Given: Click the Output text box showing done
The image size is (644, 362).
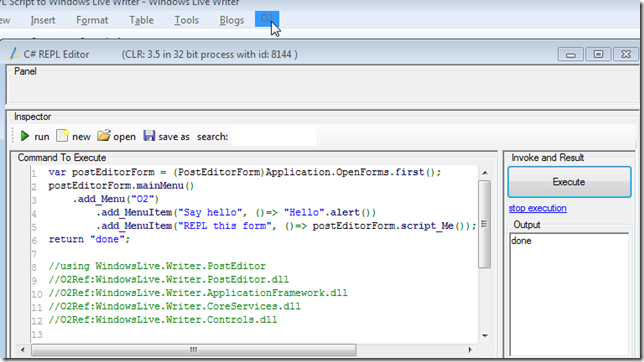Looking at the screenshot, I should click(569, 294).
